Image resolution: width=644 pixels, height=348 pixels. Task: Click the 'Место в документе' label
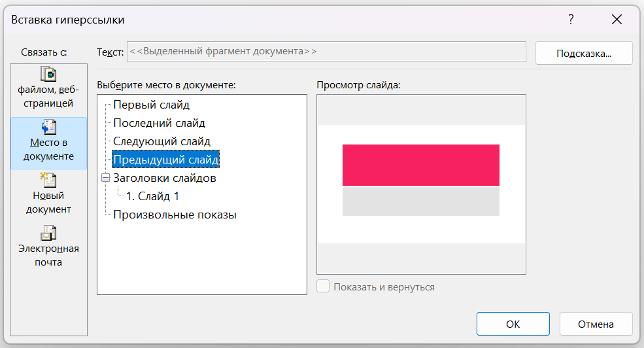(48, 150)
